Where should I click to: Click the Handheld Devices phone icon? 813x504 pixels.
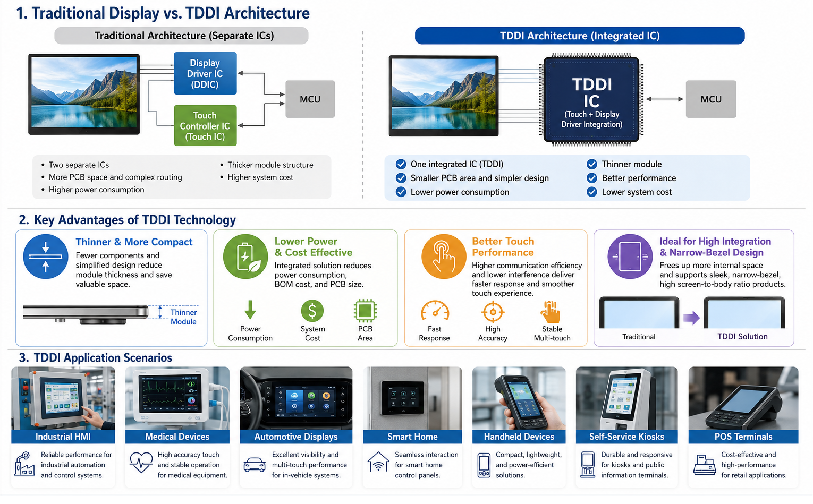pos(484,465)
